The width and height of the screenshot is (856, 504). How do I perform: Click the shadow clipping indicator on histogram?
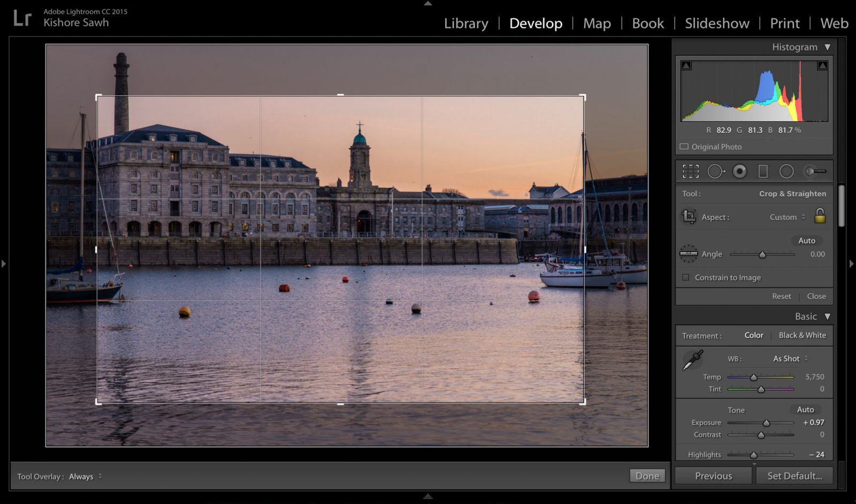686,64
